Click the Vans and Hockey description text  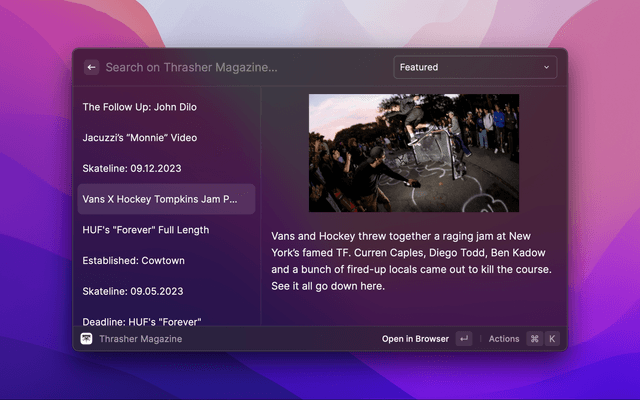point(412,261)
